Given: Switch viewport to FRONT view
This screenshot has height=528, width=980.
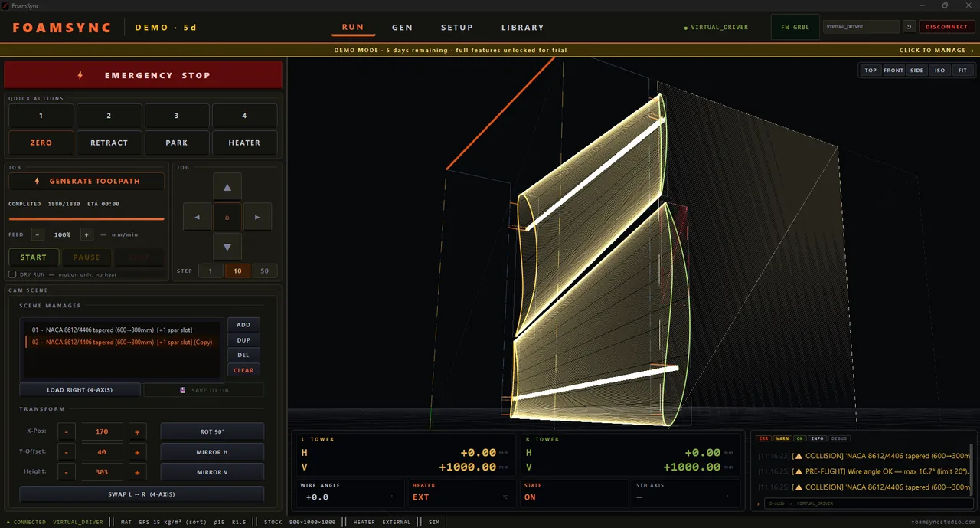Looking at the screenshot, I should pyautogui.click(x=893, y=70).
